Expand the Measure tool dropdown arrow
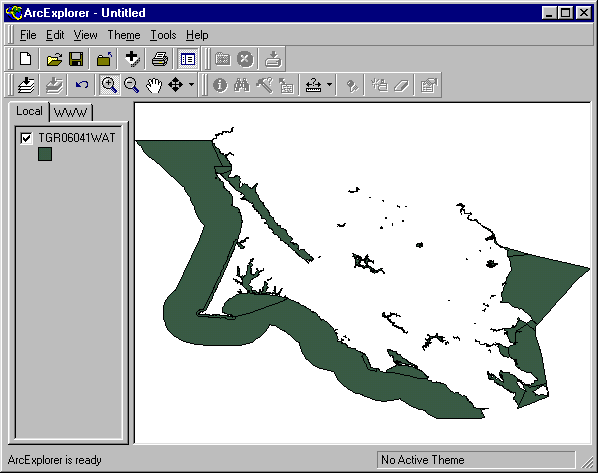This screenshot has height=473, width=598. click(329, 85)
